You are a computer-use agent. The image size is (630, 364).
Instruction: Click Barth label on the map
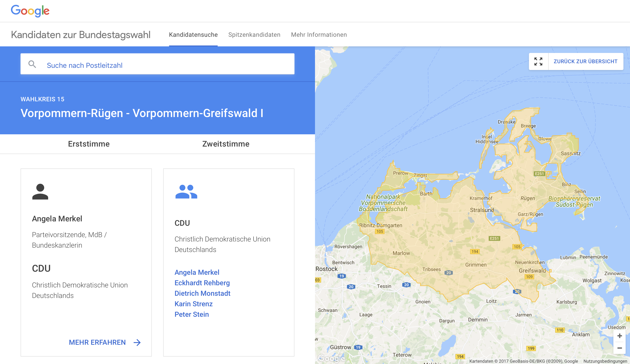point(426,194)
